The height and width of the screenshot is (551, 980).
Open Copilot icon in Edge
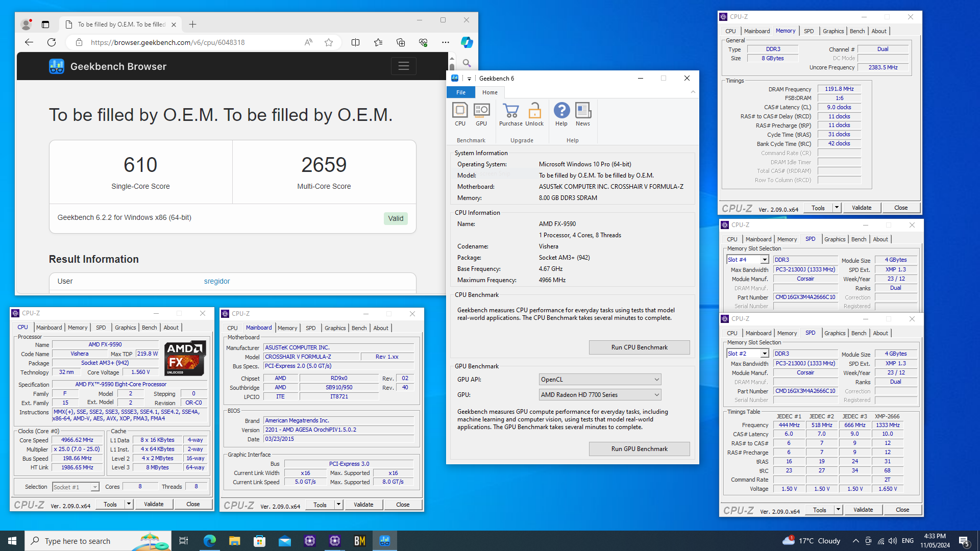[467, 42]
